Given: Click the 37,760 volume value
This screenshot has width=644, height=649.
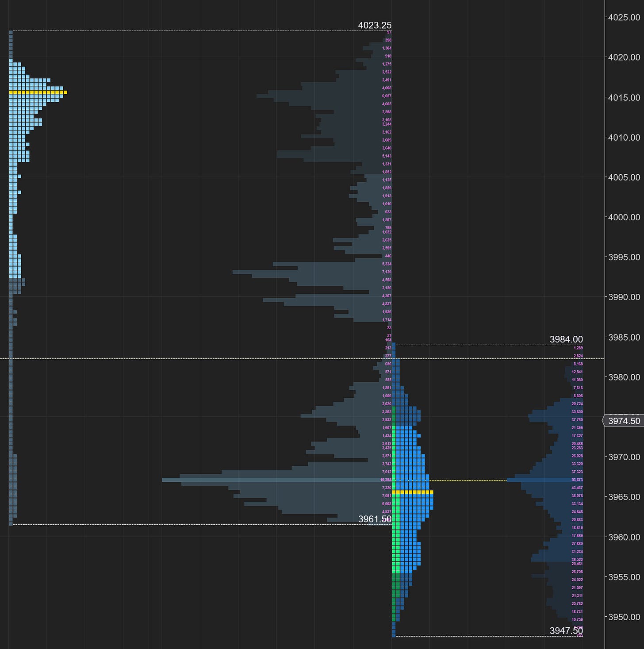Looking at the screenshot, I should click(x=577, y=420).
